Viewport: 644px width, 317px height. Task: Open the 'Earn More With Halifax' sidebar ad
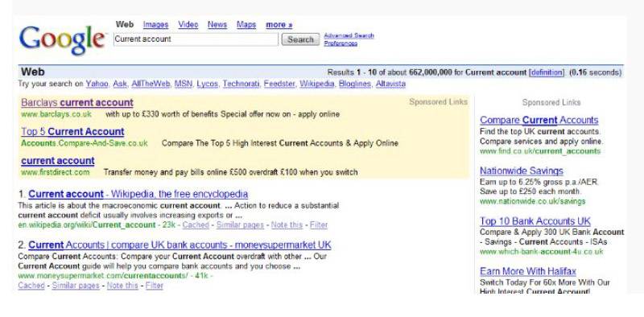coord(528,271)
